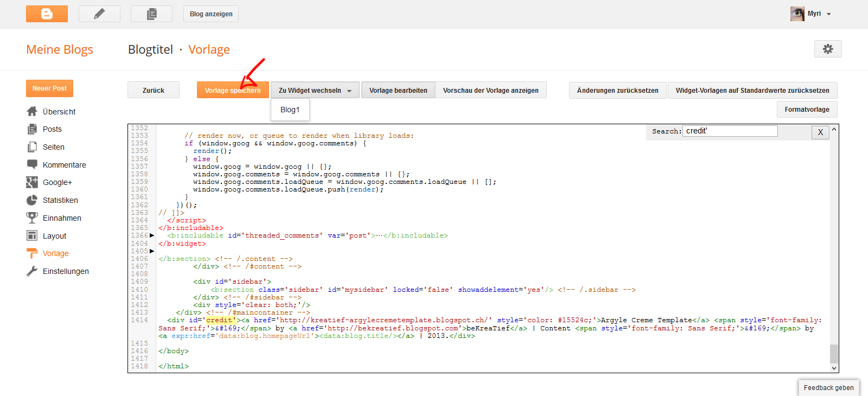Open Google+ in the sidebar
868x396 pixels.
tap(58, 182)
